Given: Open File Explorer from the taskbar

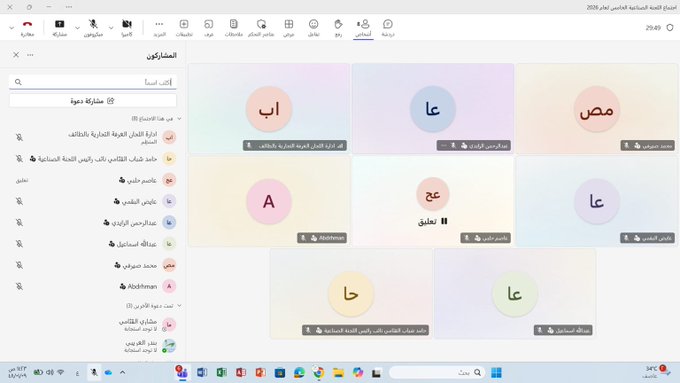Looking at the screenshot, I should point(338,372).
